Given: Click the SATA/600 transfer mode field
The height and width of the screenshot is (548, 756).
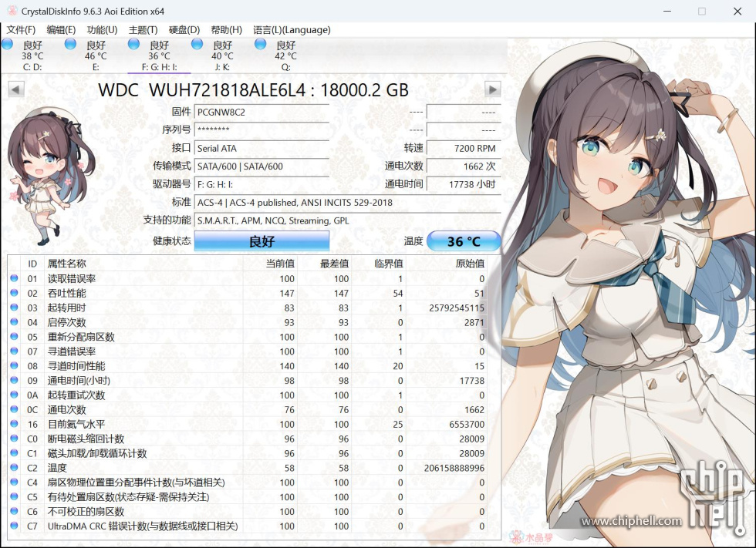Looking at the screenshot, I should click(262, 166).
